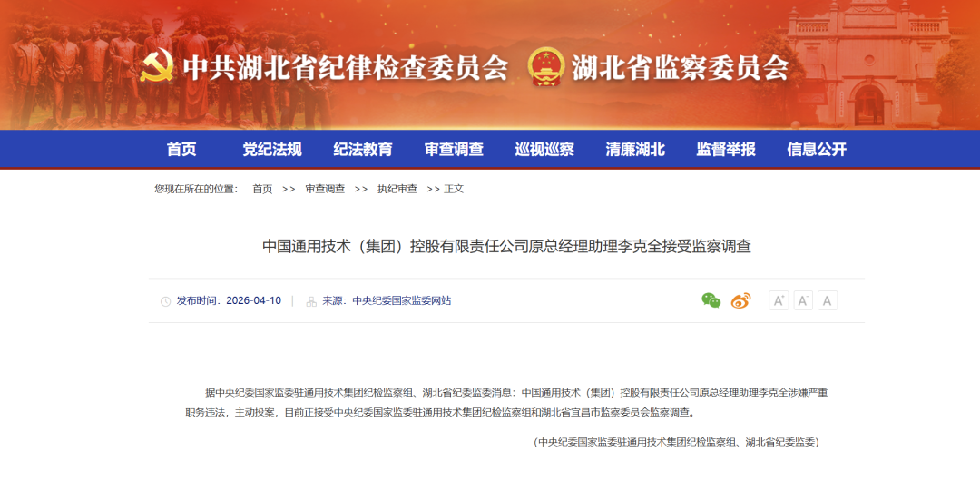Image resolution: width=980 pixels, height=481 pixels.
Task: Share the article via WeChat icon
Action: [x=710, y=301]
